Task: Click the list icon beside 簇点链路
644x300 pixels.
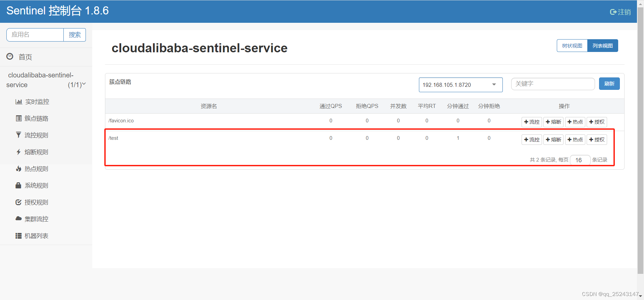Action: (19, 118)
